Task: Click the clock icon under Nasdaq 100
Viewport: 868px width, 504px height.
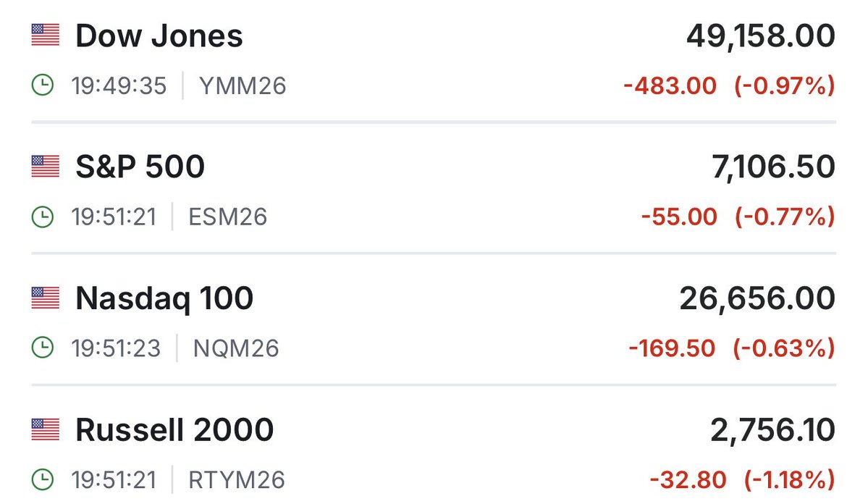Action: (x=43, y=348)
